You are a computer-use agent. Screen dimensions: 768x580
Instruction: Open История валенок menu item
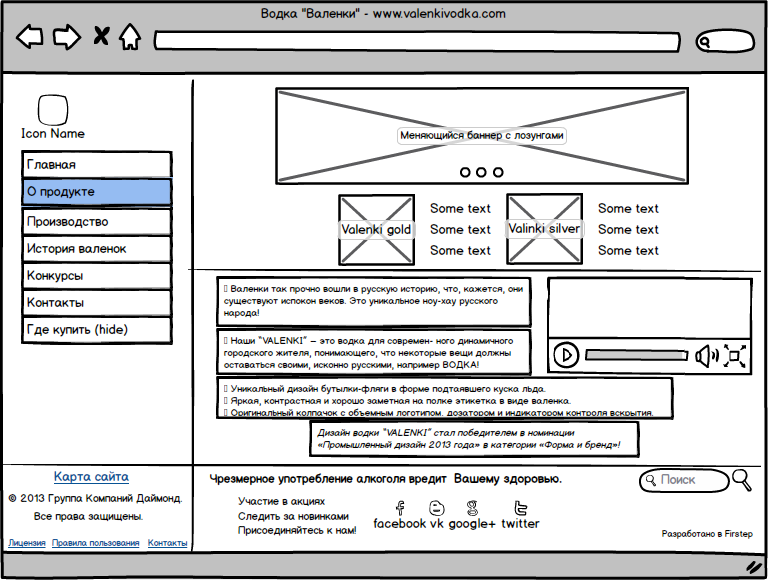pos(97,248)
